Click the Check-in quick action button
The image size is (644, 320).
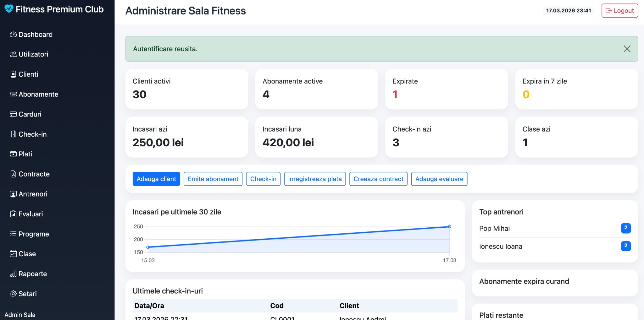click(x=263, y=179)
